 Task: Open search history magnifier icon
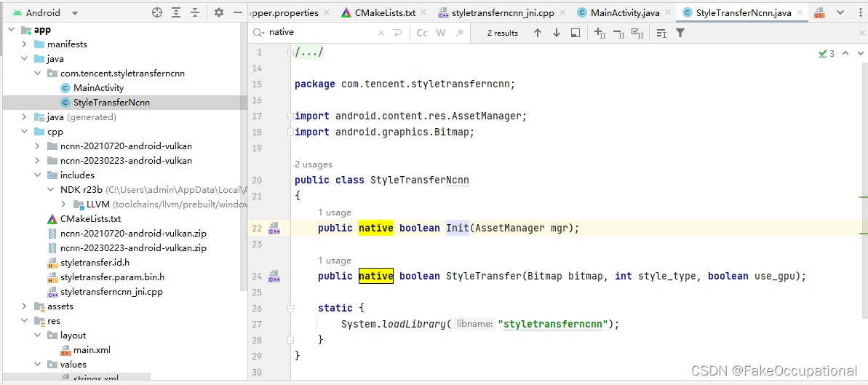258,33
